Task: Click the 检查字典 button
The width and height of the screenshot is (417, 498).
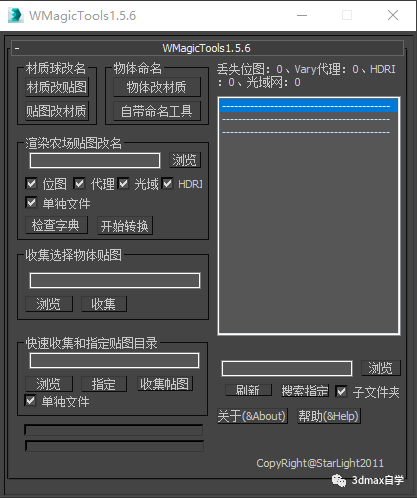Action: point(57,225)
